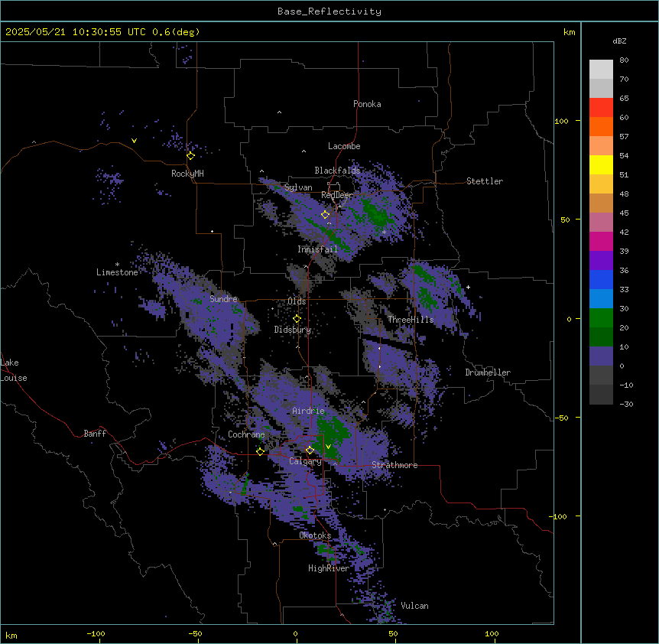Click the Strathmore city label
Viewport: 659px width, 644px height.
click(x=394, y=465)
